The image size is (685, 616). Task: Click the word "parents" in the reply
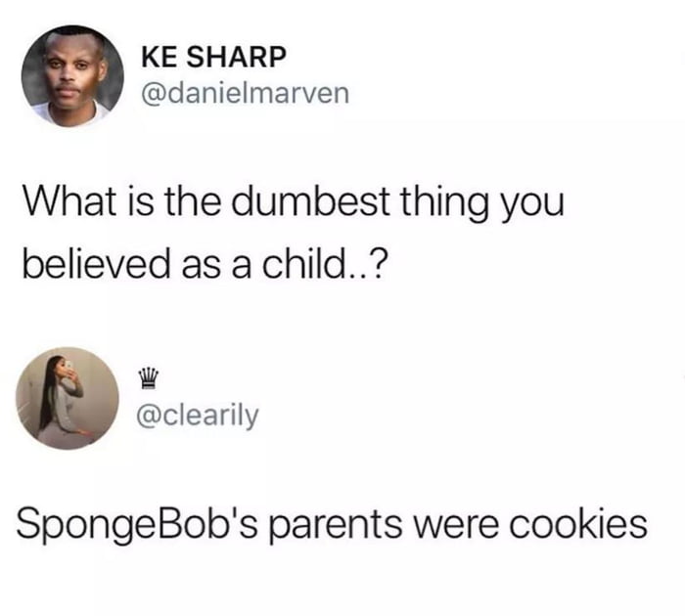tap(335, 526)
